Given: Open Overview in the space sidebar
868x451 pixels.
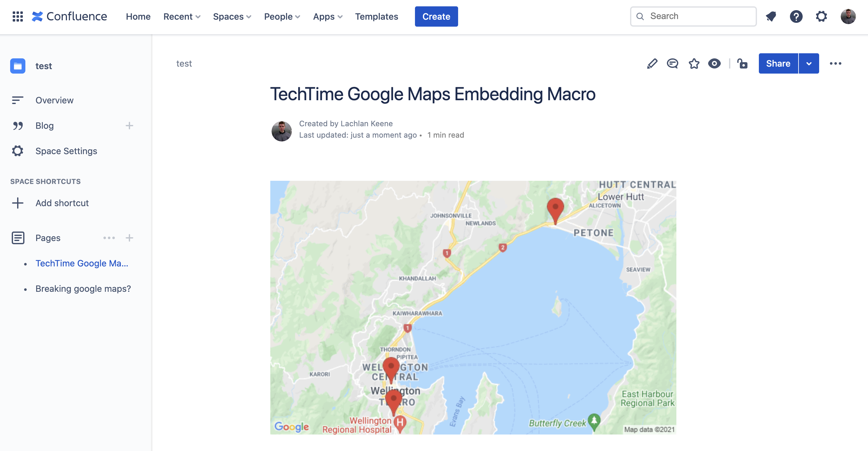Looking at the screenshot, I should tap(54, 100).
